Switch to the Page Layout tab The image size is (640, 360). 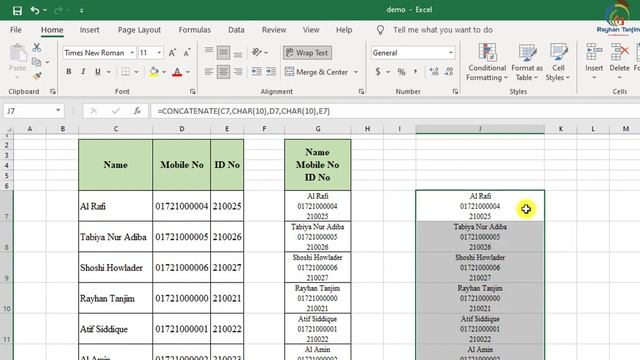tap(139, 30)
